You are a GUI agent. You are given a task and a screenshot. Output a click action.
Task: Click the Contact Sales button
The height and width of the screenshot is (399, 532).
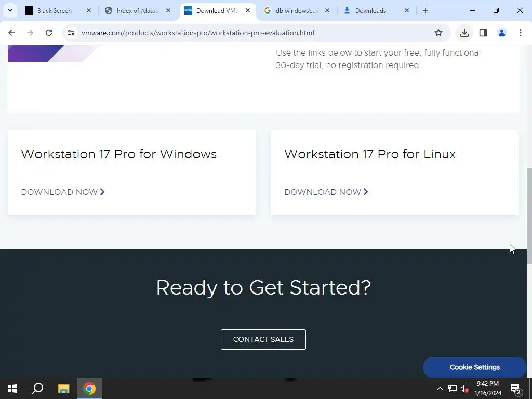coord(263,339)
